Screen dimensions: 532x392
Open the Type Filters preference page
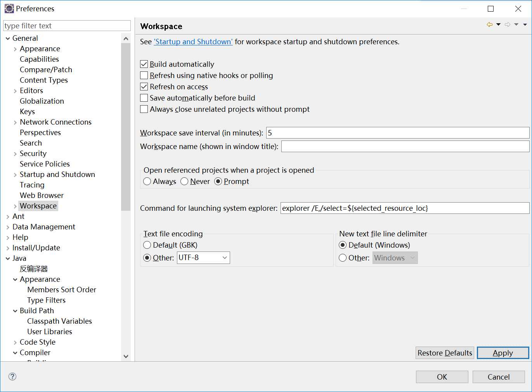click(46, 300)
